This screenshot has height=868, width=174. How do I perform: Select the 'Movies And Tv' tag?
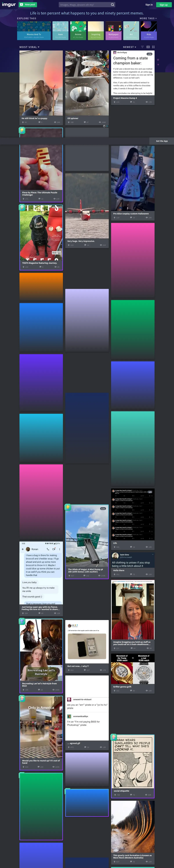34,31
